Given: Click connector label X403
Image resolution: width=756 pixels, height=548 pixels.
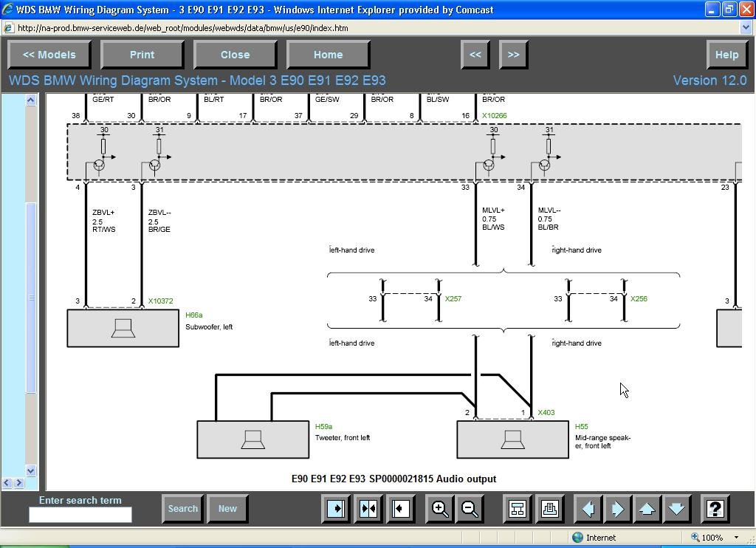Looking at the screenshot, I should pyautogui.click(x=546, y=412).
